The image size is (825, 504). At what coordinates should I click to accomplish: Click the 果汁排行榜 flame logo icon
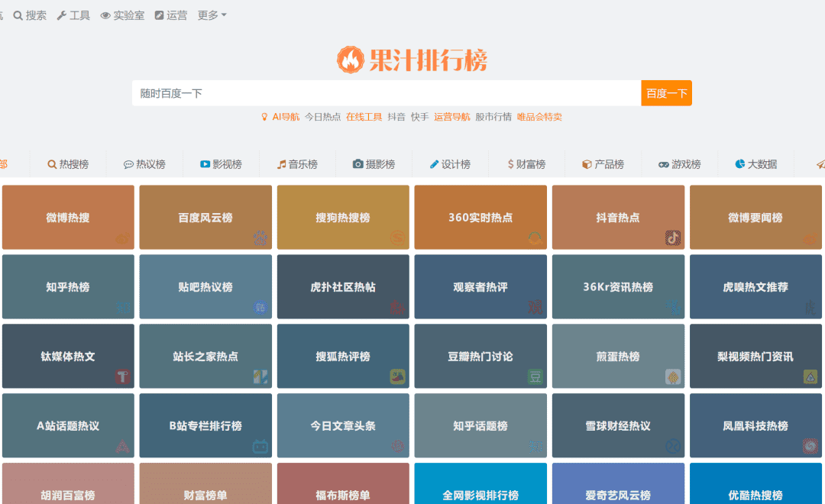click(x=351, y=60)
